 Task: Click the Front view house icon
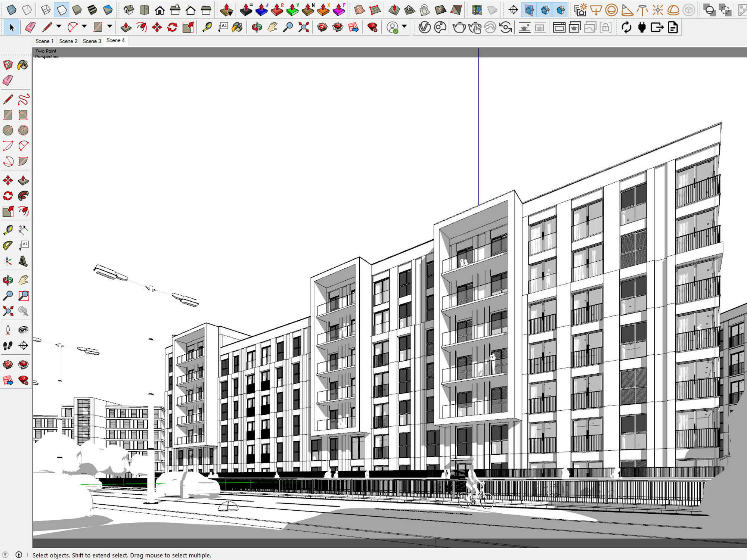159,10
